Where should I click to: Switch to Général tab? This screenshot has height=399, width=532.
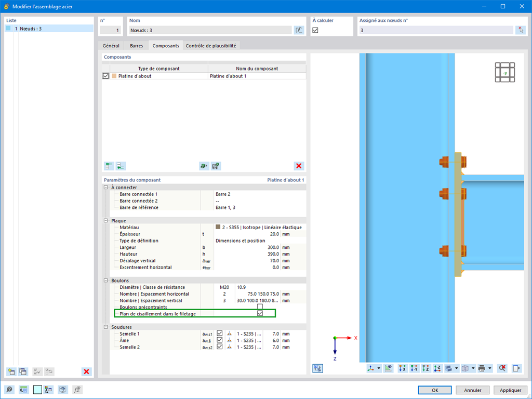[x=111, y=46]
